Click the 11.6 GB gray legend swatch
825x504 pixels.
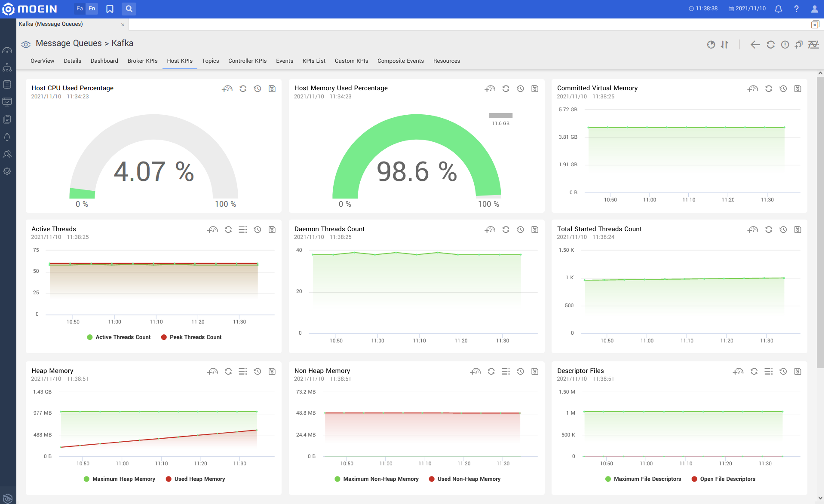pyautogui.click(x=500, y=115)
